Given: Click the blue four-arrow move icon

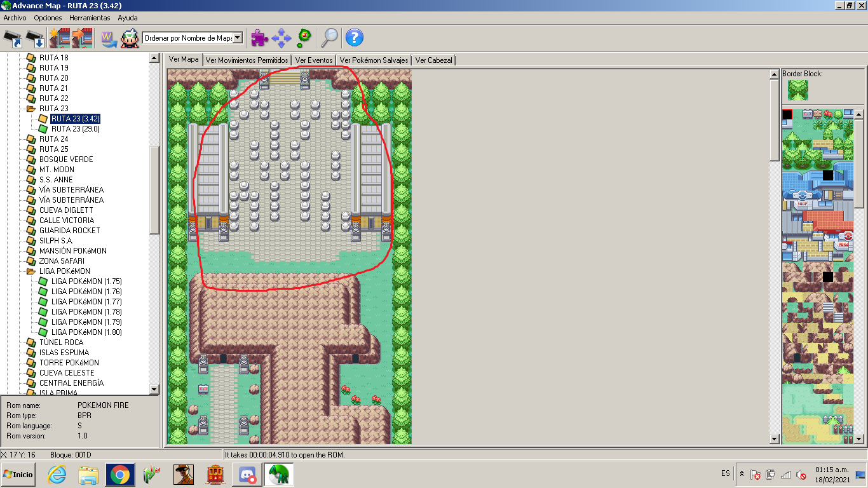Looking at the screenshot, I should tap(281, 38).
